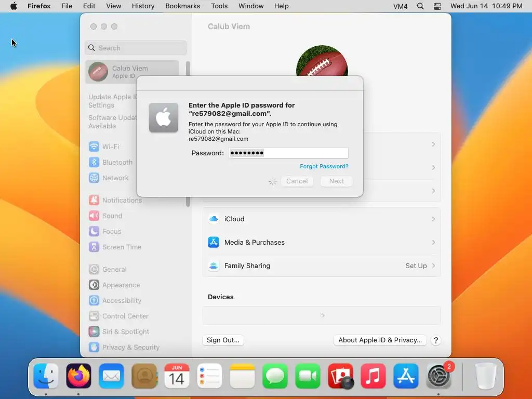This screenshot has height=399, width=532.
Task: Open Bluetooth icon in sidebar
Action: point(94,162)
